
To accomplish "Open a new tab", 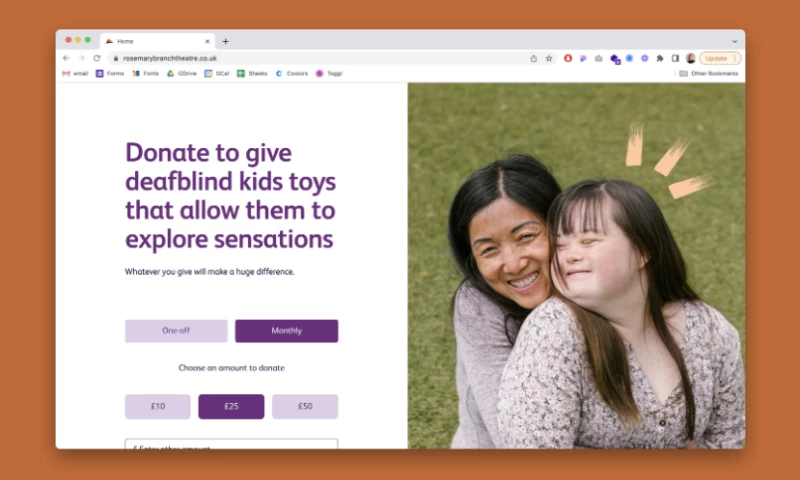I will (x=226, y=41).
